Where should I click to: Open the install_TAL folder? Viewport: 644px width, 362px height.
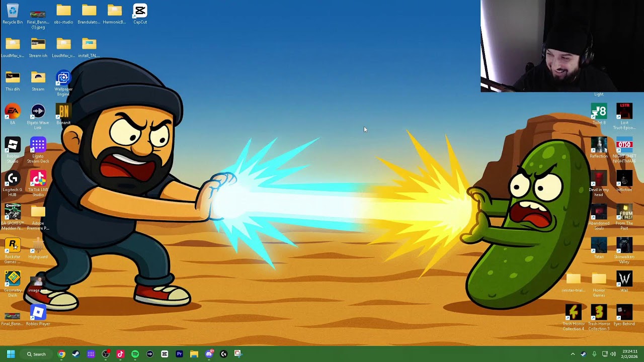point(89,47)
